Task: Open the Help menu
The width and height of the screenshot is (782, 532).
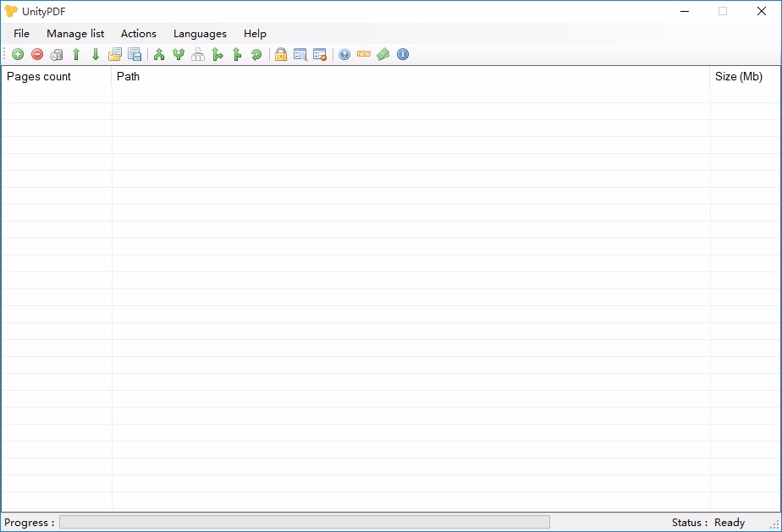Action: point(255,33)
